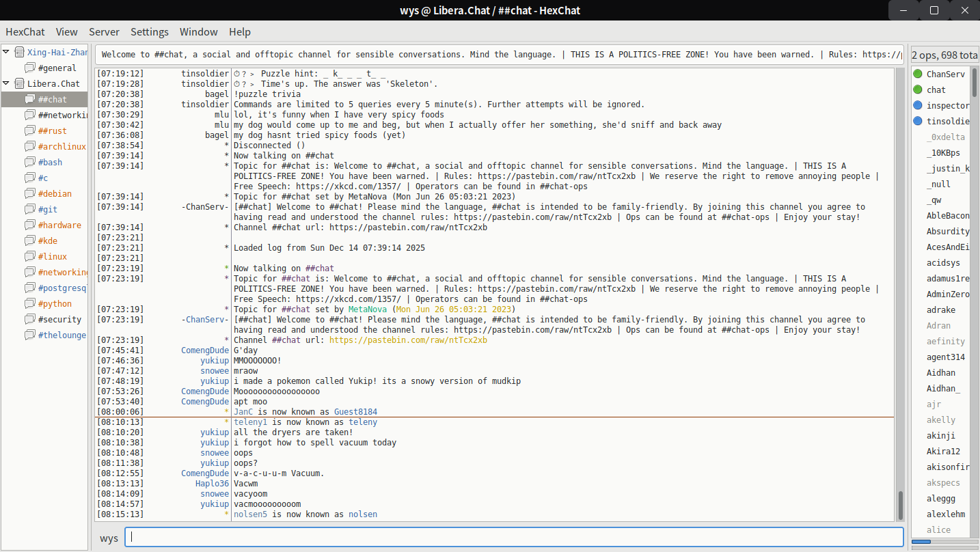Image resolution: width=980 pixels, height=552 pixels.
Task: Click the blue status icon beside inspector
Action: point(918,105)
